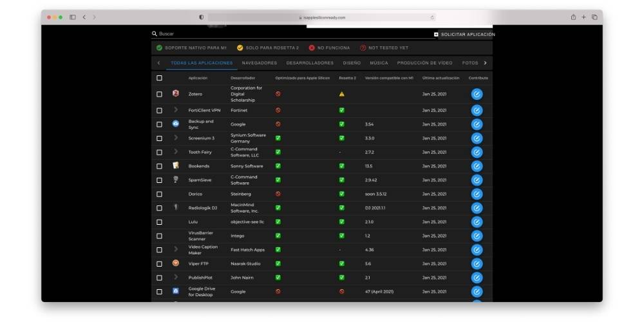
Task: Filter by Soporte Nativo Para M1
Action: [191, 48]
